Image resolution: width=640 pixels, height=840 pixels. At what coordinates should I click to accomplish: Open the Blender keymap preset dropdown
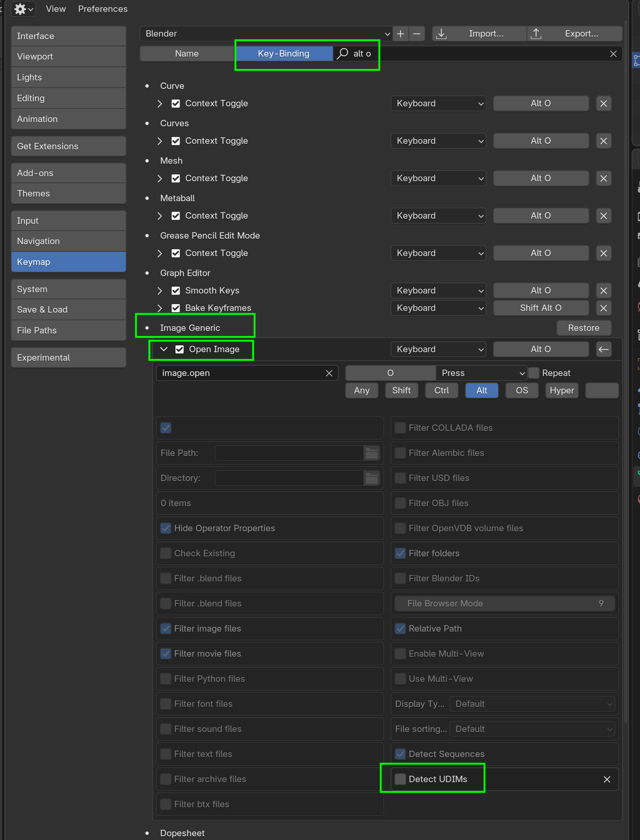click(x=266, y=34)
